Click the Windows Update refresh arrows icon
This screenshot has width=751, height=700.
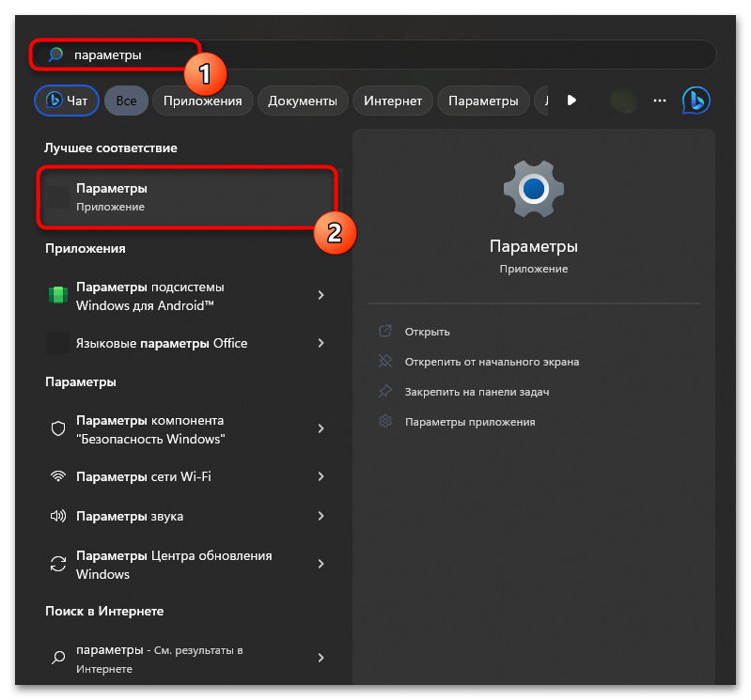(x=58, y=564)
